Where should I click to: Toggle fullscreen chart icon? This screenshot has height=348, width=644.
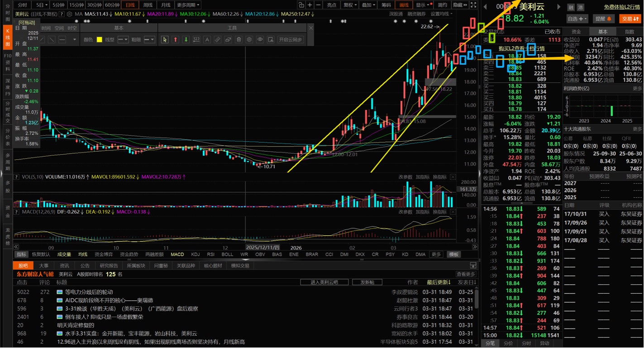(x=473, y=5)
